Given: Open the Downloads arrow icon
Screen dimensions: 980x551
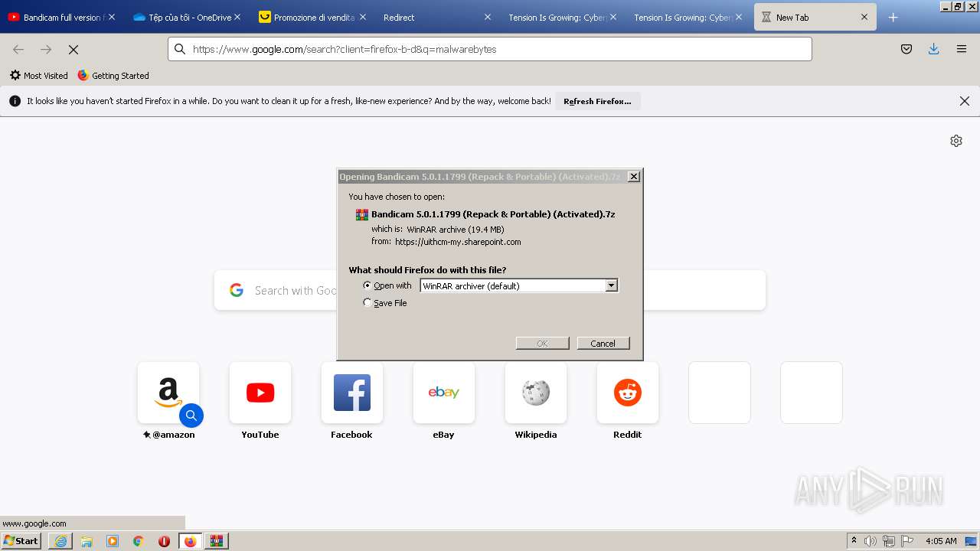Looking at the screenshot, I should [x=934, y=49].
